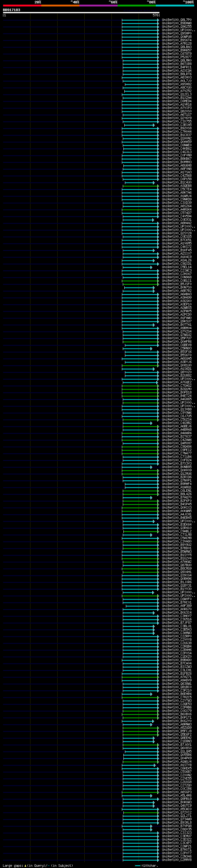Select hit UniRef100_C5CTE4
The image size is (197, 868).
[x=176, y=189]
